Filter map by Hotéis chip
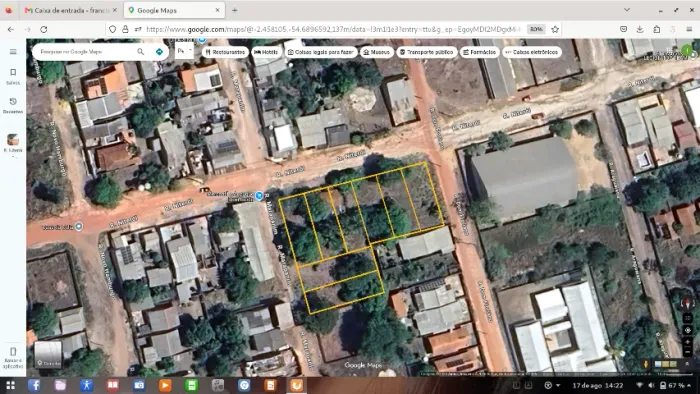The height and width of the screenshot is (394, 700). pos(266,52)
